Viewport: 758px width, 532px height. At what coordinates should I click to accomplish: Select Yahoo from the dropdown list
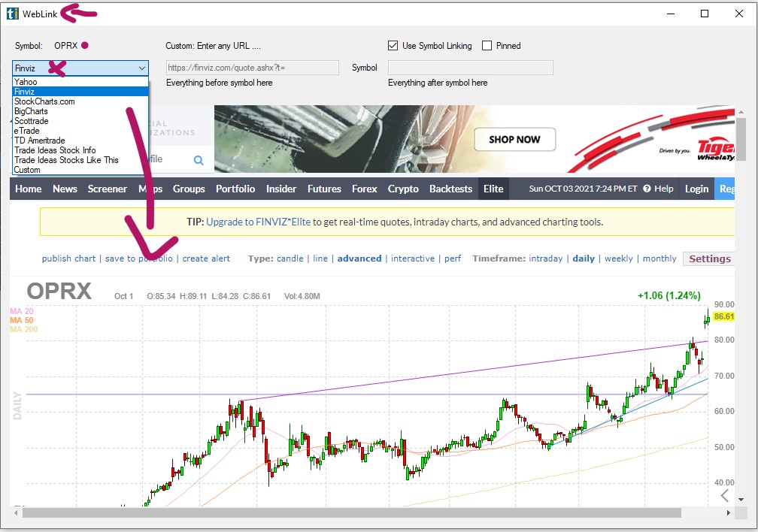click(x=26, y=82)
